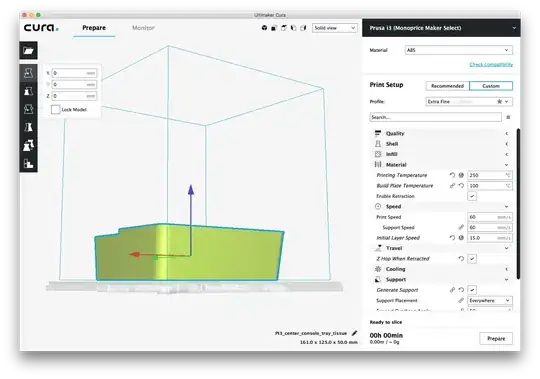Open the Per Model Settings tool

(x=29, y=145)
